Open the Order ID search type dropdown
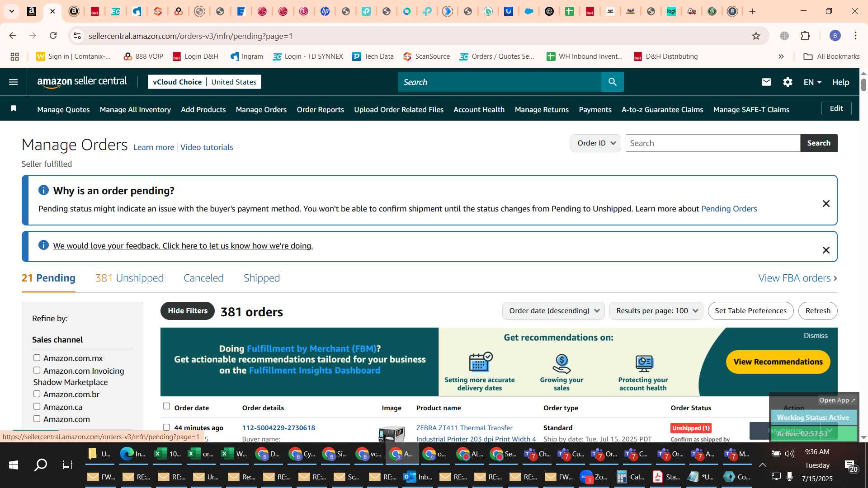 click(595, 143)
